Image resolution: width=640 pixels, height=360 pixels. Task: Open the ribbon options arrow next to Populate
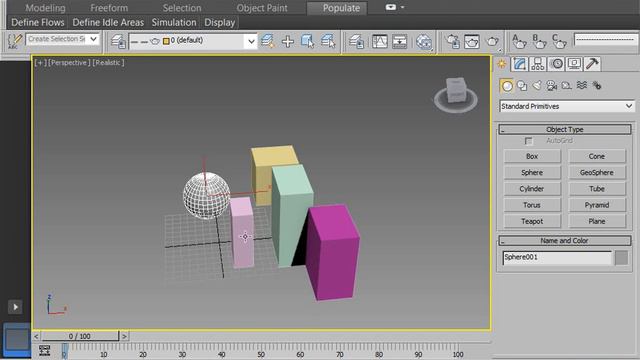tap(402, 7)
